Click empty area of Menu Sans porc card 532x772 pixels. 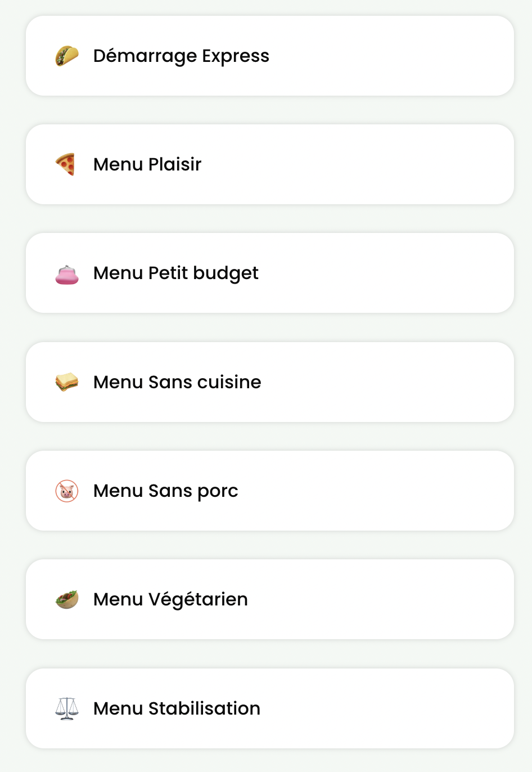coord(382,491)
